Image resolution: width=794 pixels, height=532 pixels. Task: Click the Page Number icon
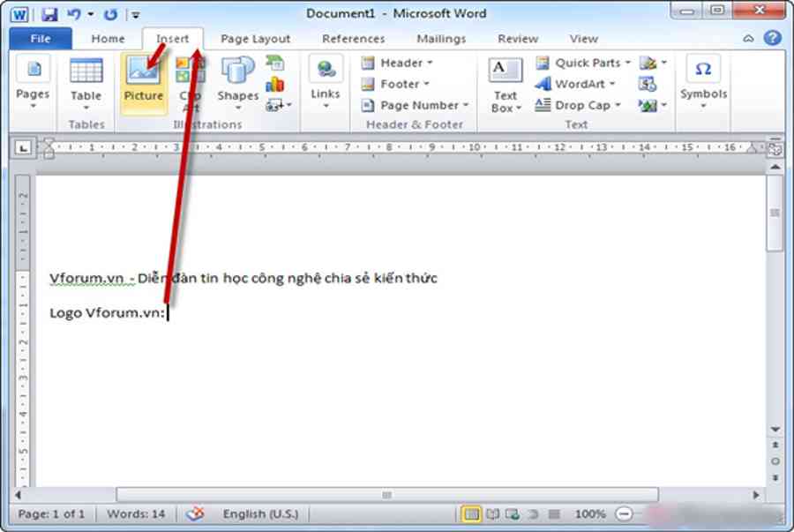[368, 105]
